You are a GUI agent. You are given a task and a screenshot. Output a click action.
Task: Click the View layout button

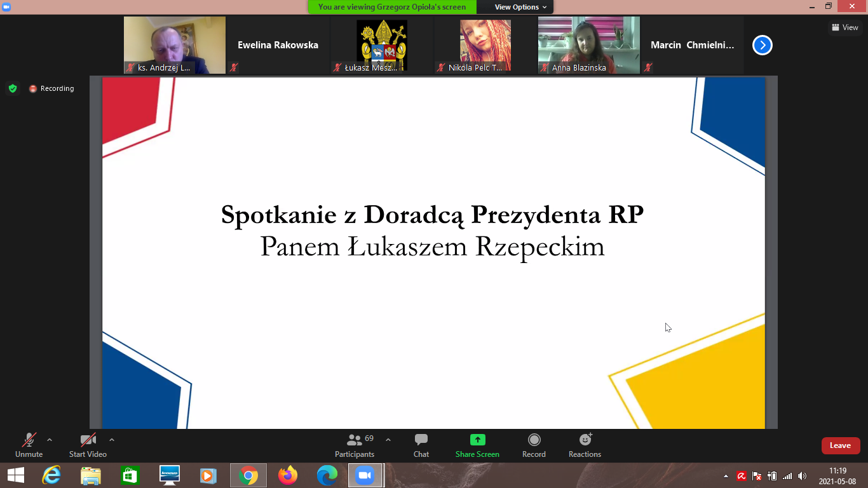click(845, 27)
